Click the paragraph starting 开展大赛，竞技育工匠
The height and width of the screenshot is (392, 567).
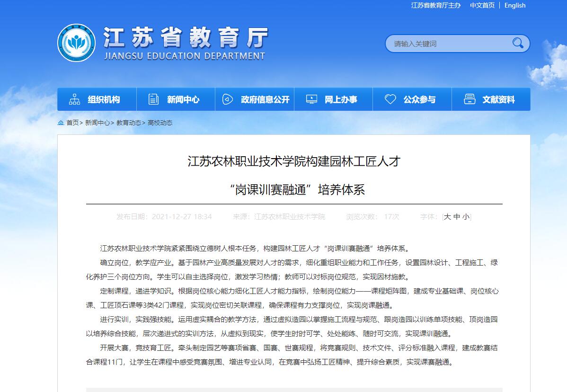pyautogui.click(x=292, y=355)
